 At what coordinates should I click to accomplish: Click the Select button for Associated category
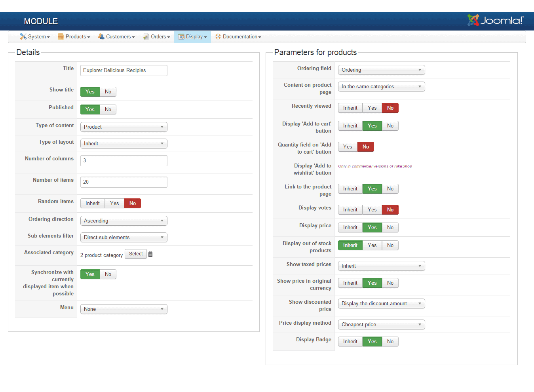tap(135, 253)
